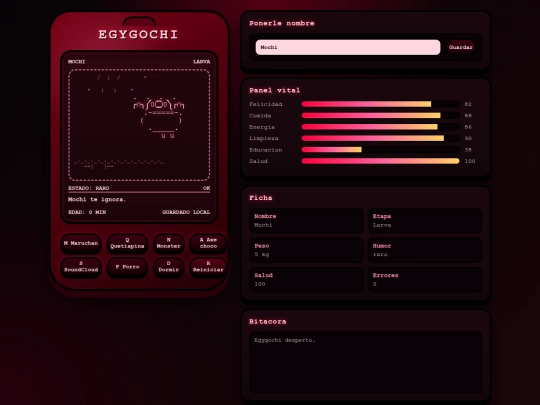
Task: Click the 'ESTADO: RARO' status line
Action: pyautogui.click(x=89, y=188)
